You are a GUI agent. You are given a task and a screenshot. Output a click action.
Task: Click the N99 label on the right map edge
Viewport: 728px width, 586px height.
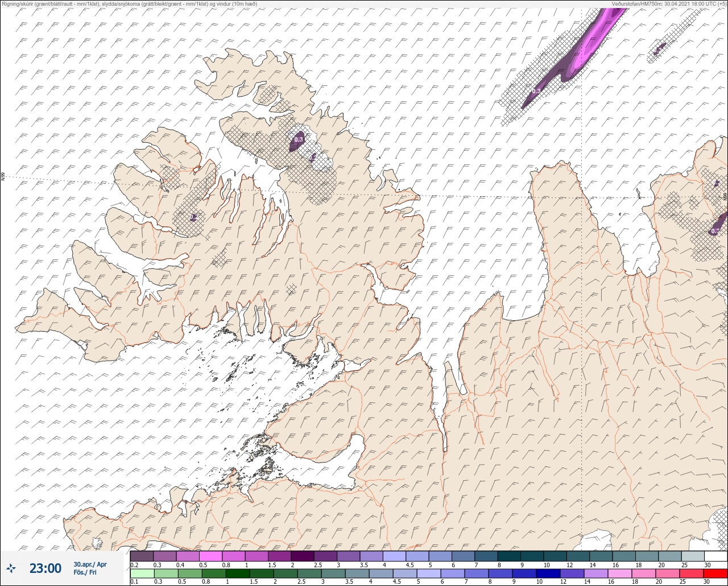click(725, 196)
